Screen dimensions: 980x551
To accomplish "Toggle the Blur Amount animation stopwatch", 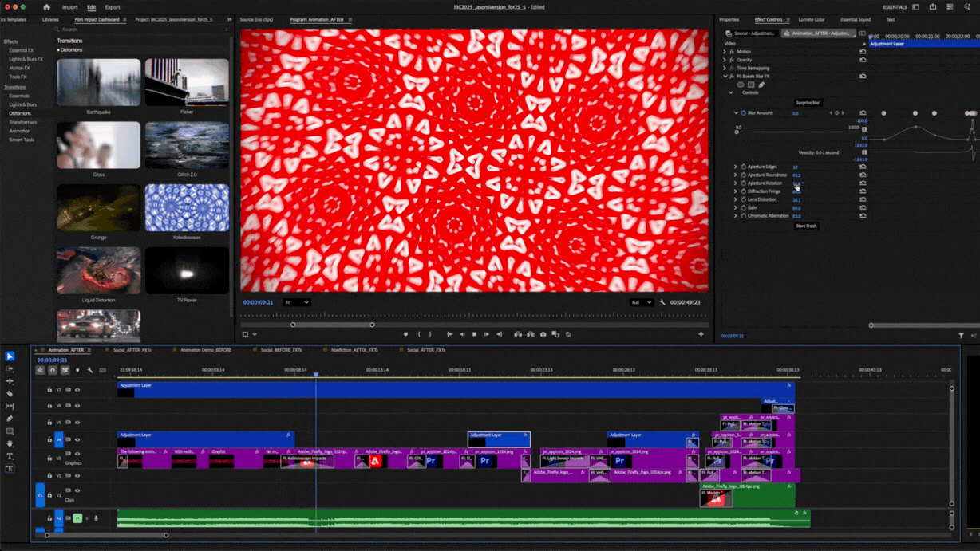I will pyautogui.click(x=743, y=113).
